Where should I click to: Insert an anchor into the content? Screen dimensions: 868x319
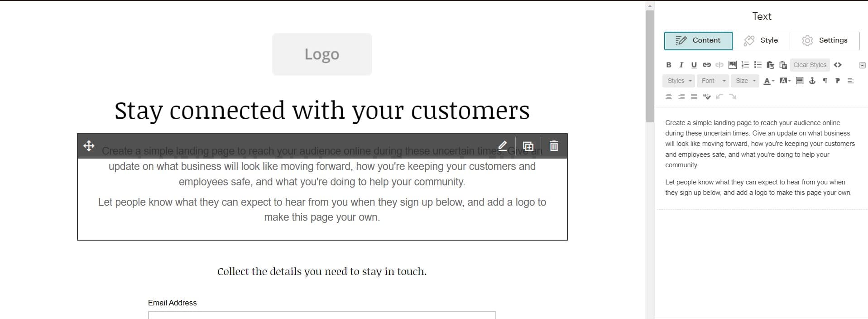(813, 81)
